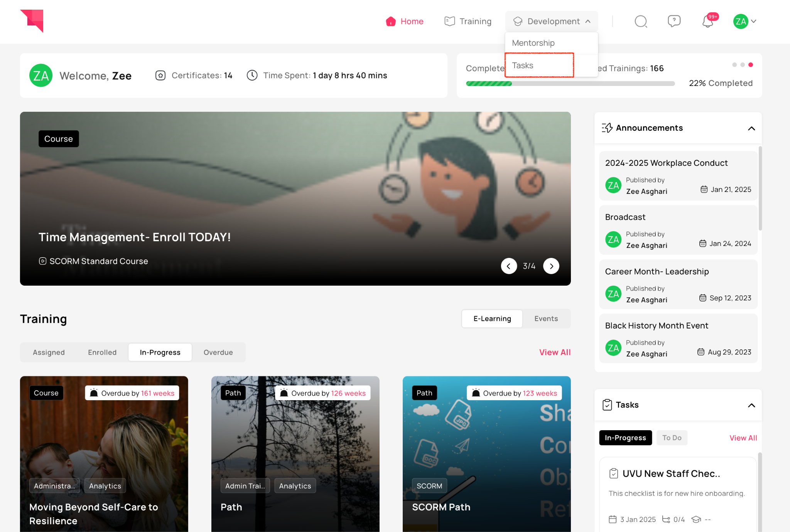790x532 pixels.
Task: Click View All under Training
Action: tap(555, 352)
